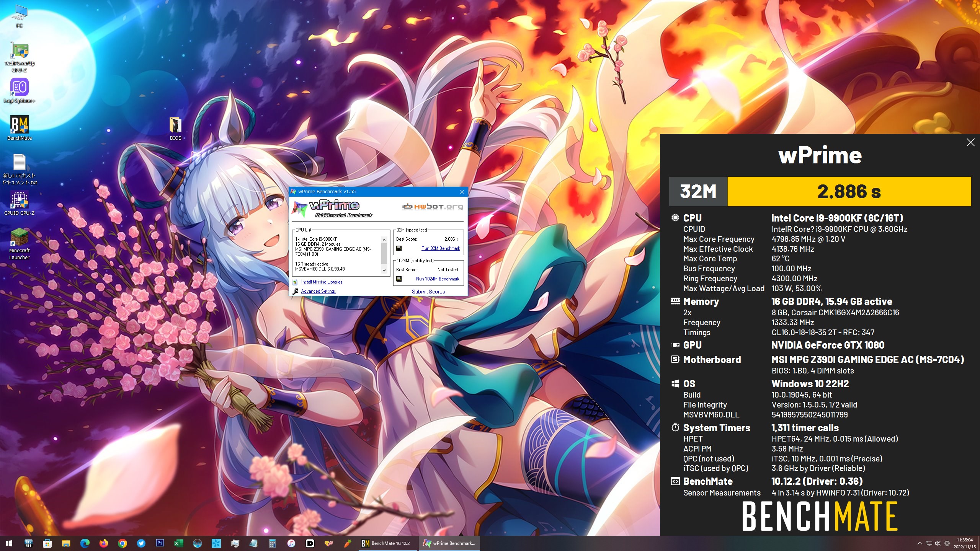
Task: Click '1,311 timer calls' in System Timers
Action: coord(805,428)
